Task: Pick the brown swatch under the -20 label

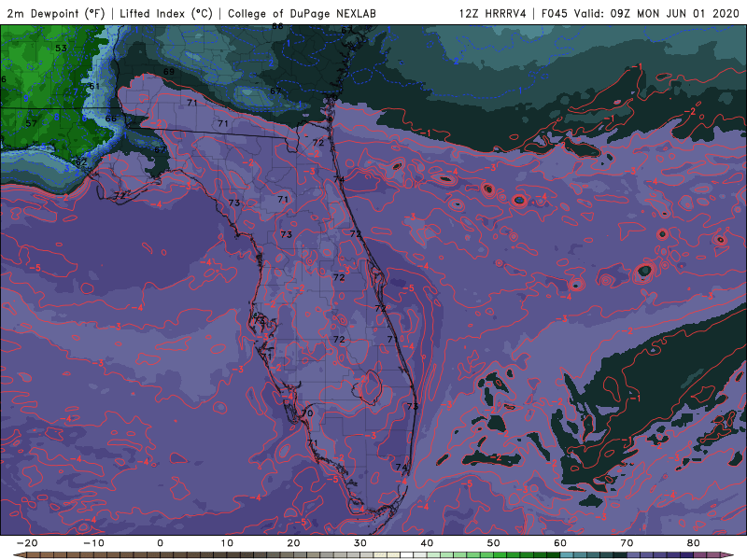Action: point(34,555)
